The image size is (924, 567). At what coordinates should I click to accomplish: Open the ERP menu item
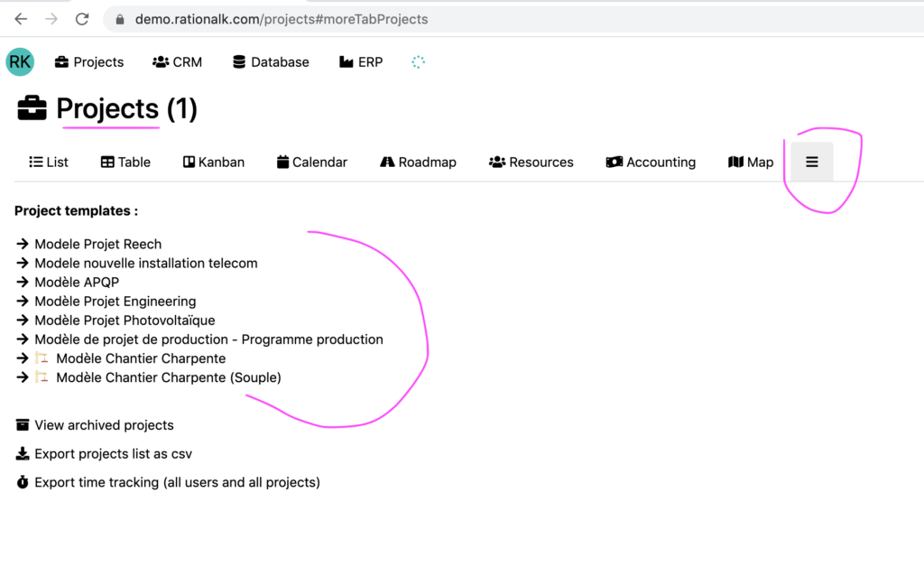click(361, 61)
